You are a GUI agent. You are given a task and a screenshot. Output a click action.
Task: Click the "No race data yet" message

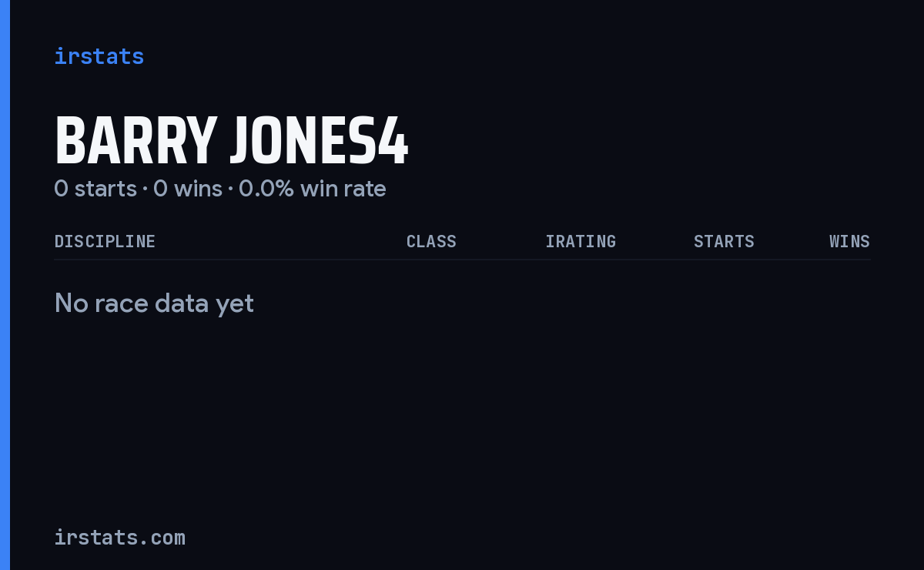coord(154,303)
